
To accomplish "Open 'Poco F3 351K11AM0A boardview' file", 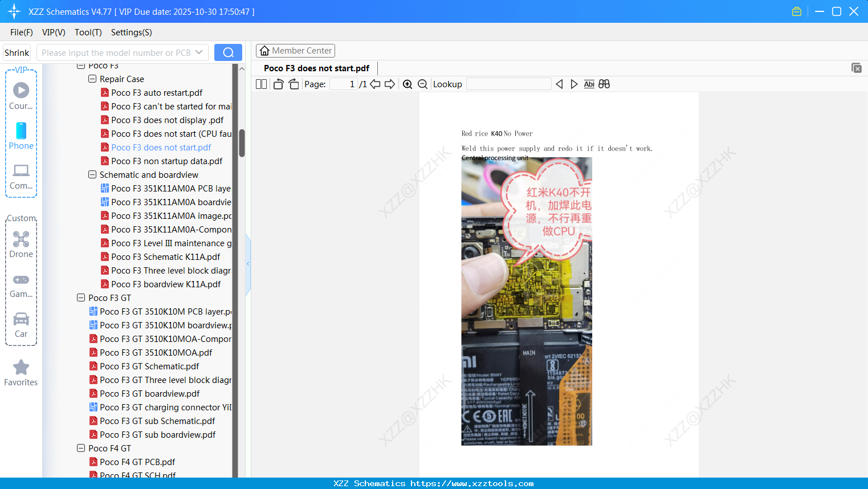I will point(172,202).
